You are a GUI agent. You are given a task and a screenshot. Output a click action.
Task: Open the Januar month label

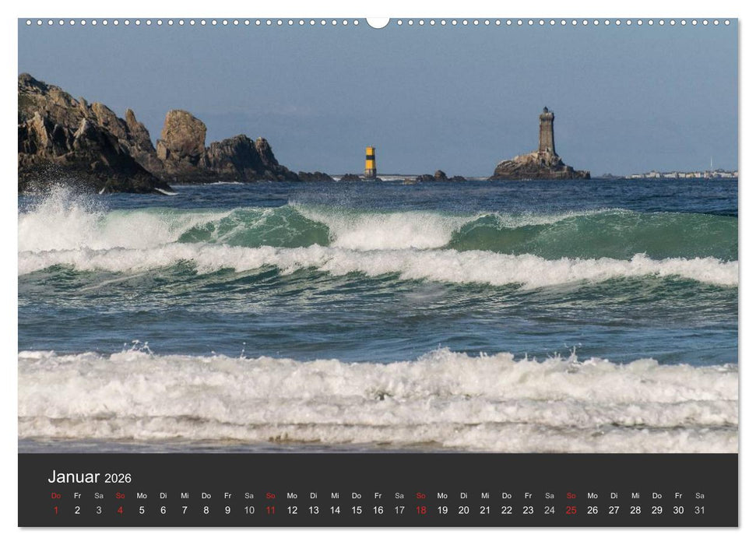pos(73,475)
